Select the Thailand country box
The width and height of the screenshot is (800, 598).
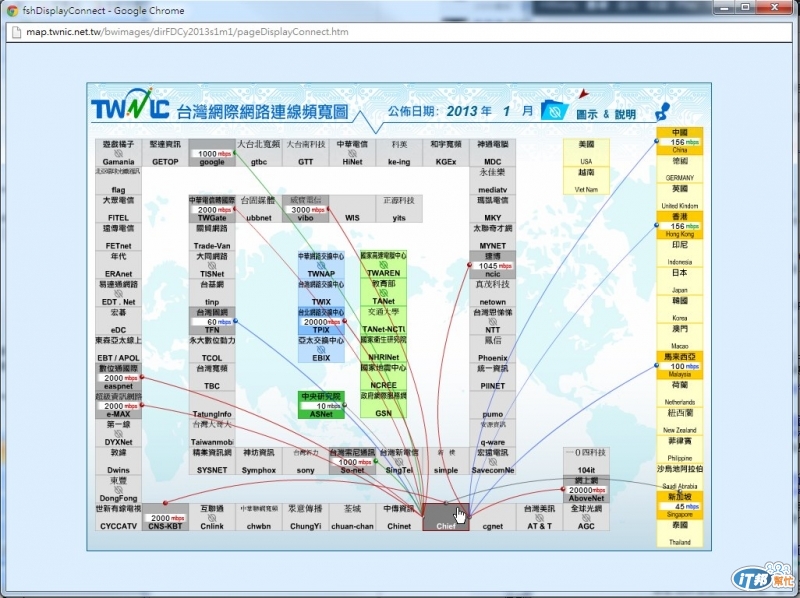[680, 534]
